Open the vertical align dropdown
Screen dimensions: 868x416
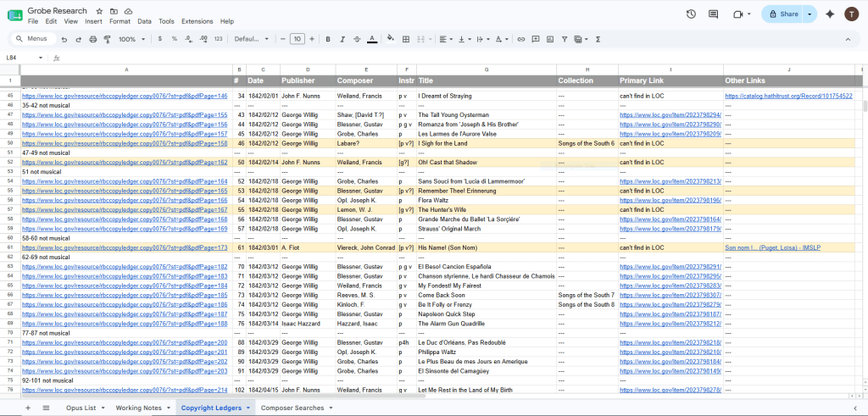pos(464,39)
